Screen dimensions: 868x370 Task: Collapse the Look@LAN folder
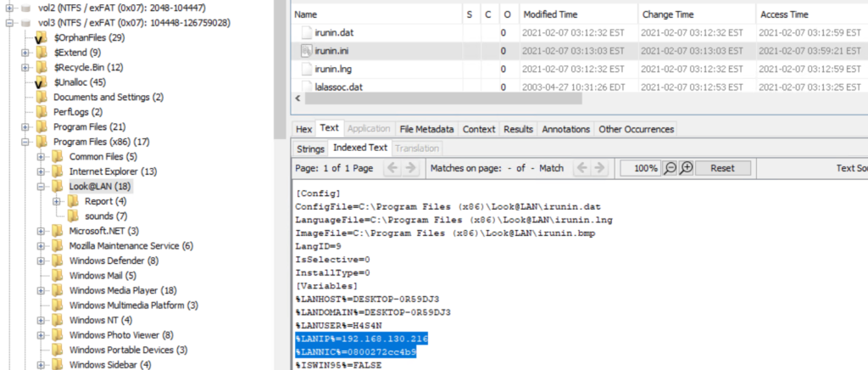point(41,187)
